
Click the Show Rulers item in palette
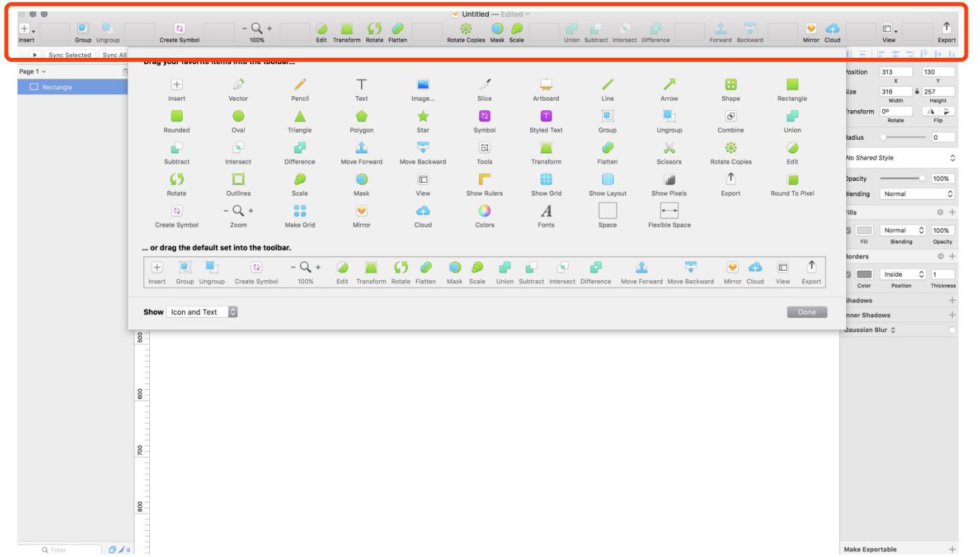point(485,184)
